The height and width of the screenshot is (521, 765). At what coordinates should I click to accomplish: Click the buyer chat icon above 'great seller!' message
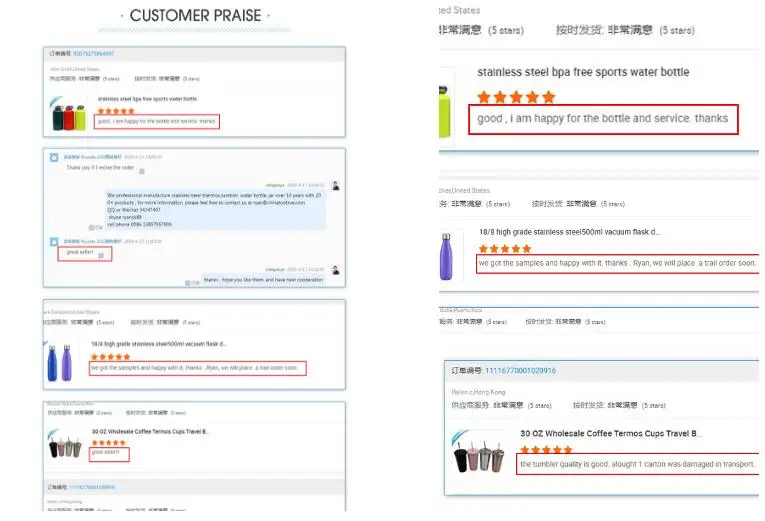coord(54,242)
